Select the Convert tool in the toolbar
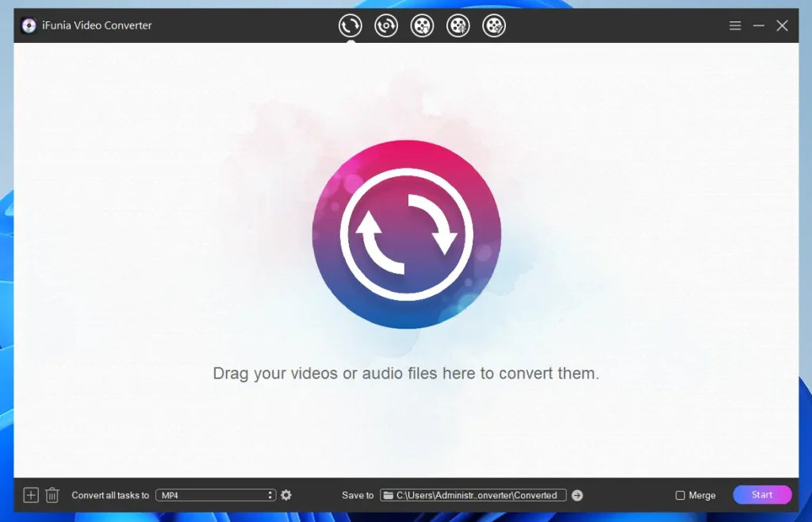Viewport: 812px width, 522px height. coord(350,25)
